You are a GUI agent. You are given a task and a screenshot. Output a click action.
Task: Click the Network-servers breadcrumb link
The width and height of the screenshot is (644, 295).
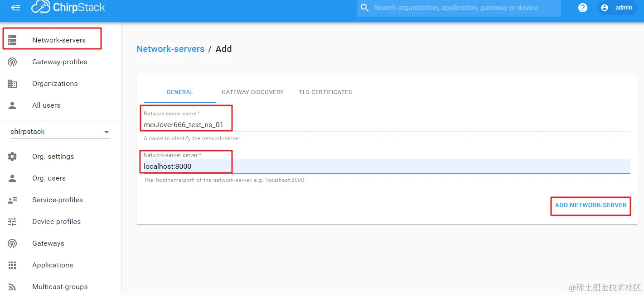point(170,49)
